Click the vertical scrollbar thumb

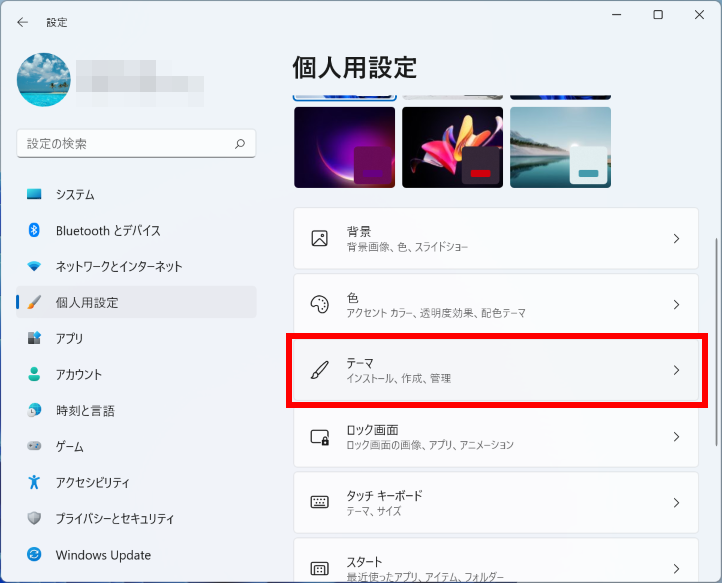point(716,342)
